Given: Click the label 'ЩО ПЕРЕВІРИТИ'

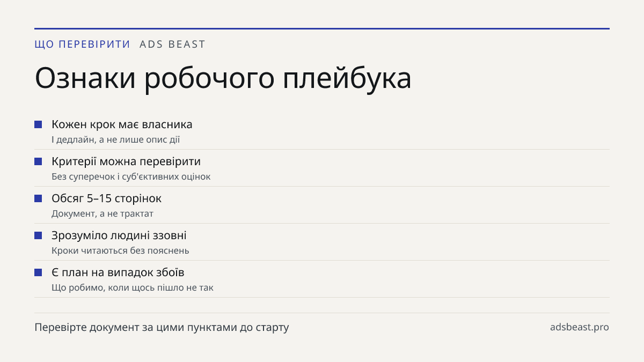Looking at the screenshot, I should pos(83,45).
